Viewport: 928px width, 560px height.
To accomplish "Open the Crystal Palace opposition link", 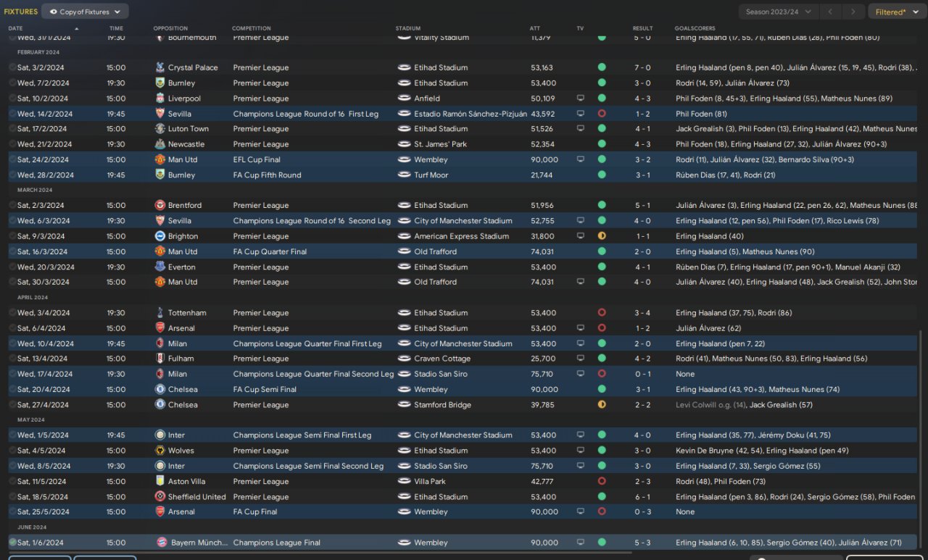I will tap(193, 67).
